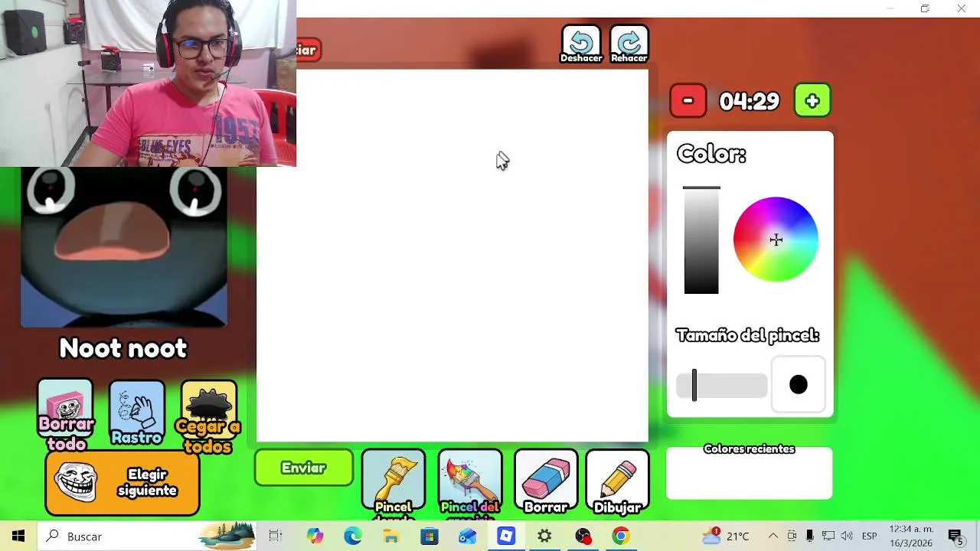Activate the Cegar a todos power-up
This screenshot has width=980, height=551.
(x=208, y=416)
